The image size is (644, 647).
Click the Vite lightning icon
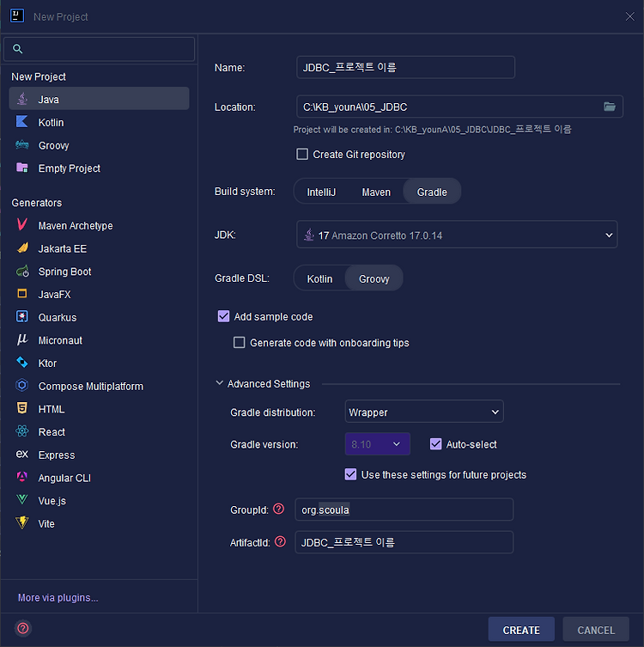pyautogui.click(x=21, y=522)
